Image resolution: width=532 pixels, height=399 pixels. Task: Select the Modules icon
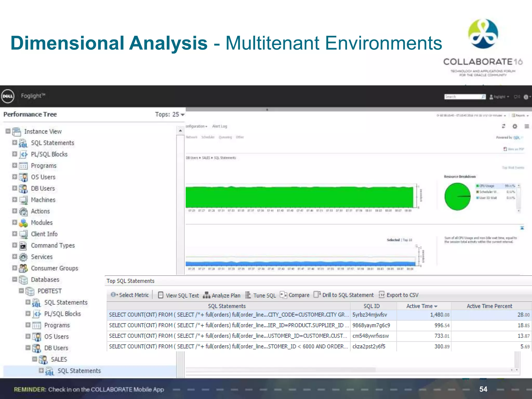pos(23,223)
